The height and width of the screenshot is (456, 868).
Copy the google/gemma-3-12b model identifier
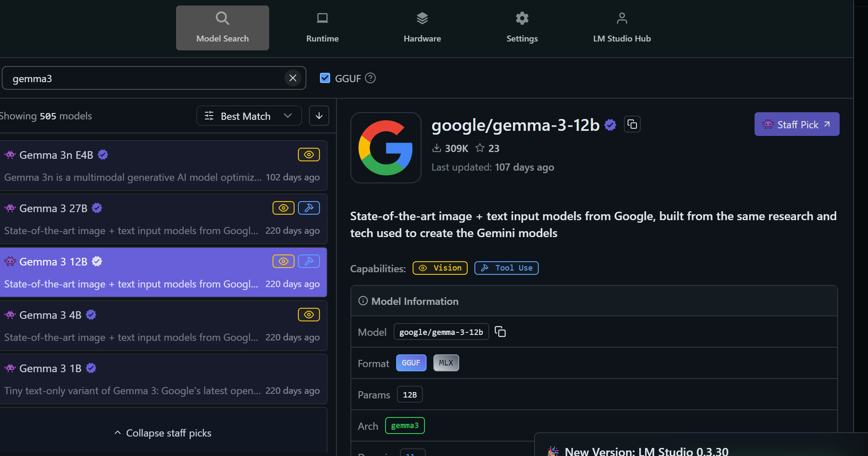tap(500, 332)
